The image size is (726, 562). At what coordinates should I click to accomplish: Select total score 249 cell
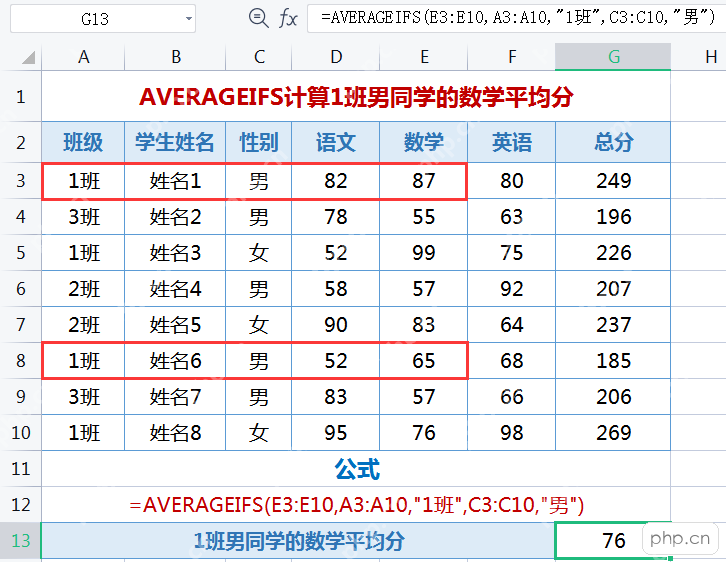(x=613, y=181)
